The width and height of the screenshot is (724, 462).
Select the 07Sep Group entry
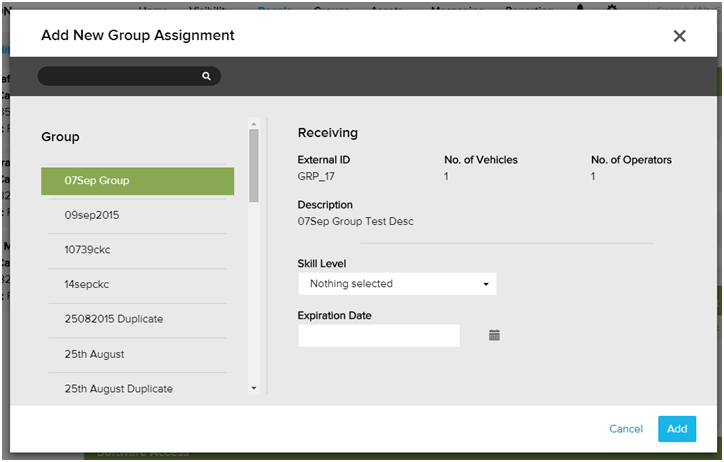point(137,181)
